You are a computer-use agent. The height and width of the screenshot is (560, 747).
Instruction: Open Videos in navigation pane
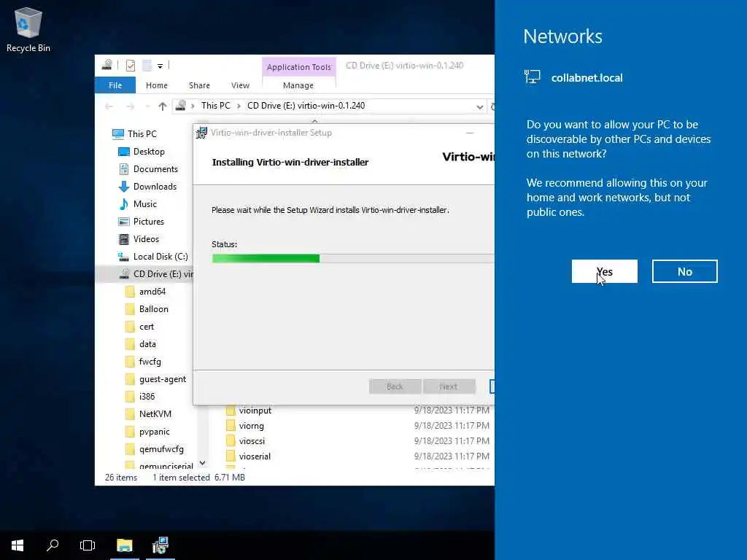click(146, 239)
